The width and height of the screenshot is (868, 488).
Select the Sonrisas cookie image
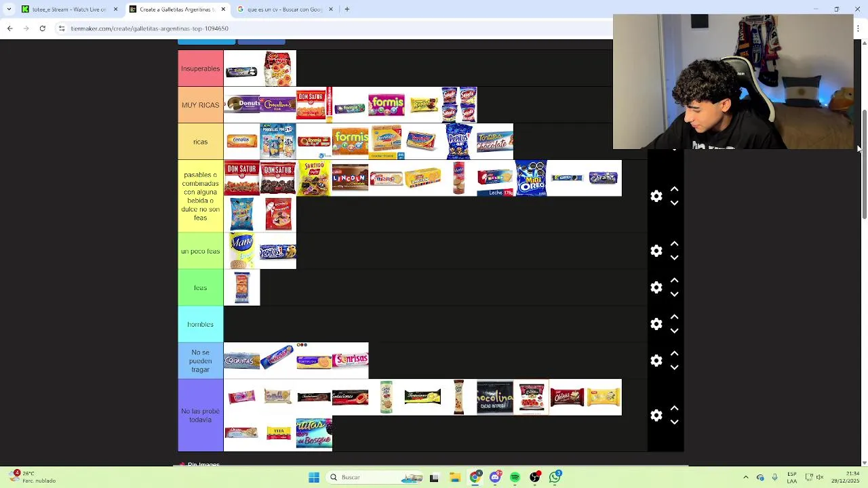[x=351, y=361]
